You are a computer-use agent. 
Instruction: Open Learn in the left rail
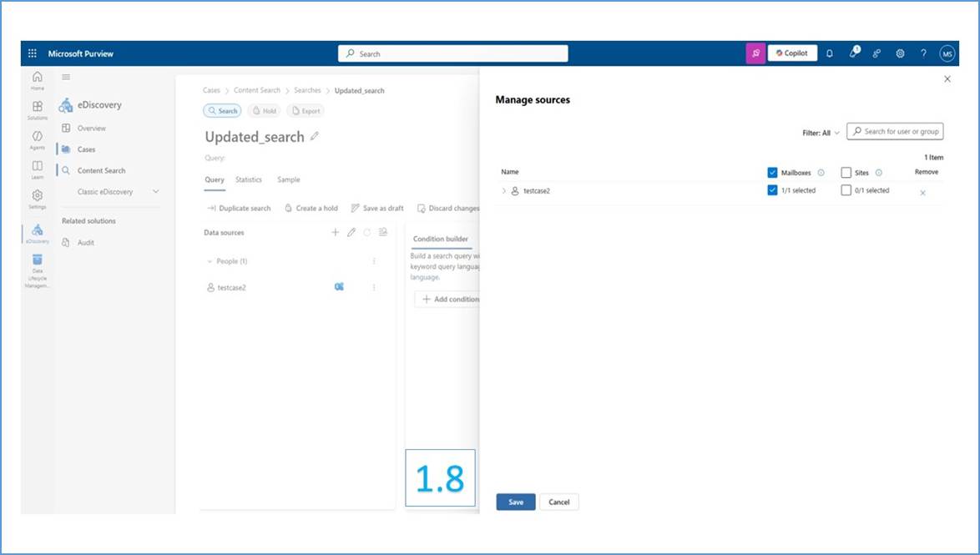point(38,169)
